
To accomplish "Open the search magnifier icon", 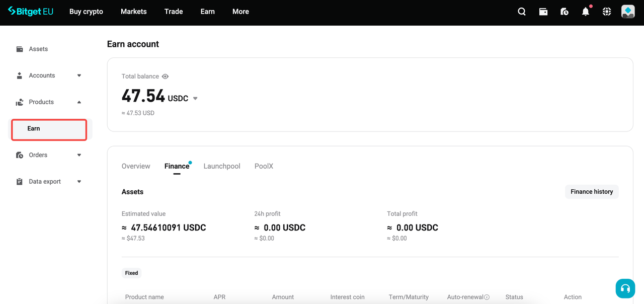I will coord(522,12).
